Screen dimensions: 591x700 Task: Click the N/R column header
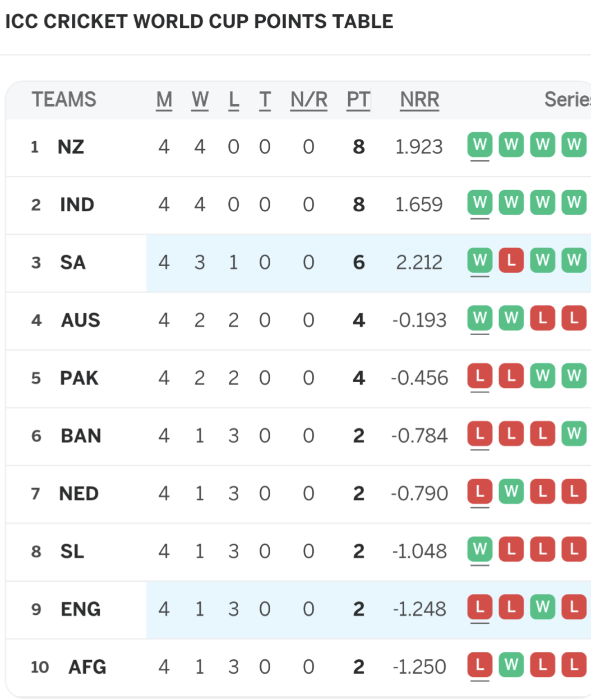click(309, 100)
